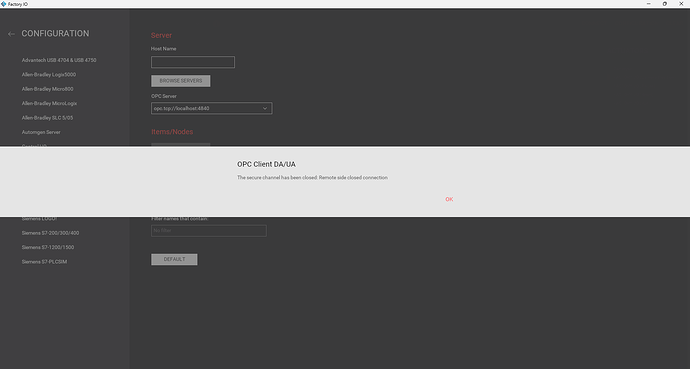Viewport: 690px width, 369px height.
Task: Click the filter names input field
Action: (x=209, y=231)
